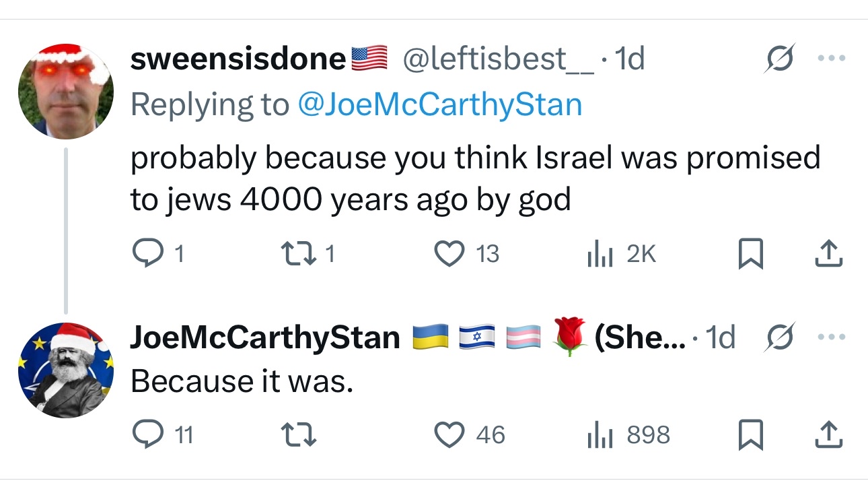
Task: Retweet sweensisdone's post about Israel
Action: click(x=295, y=253)
